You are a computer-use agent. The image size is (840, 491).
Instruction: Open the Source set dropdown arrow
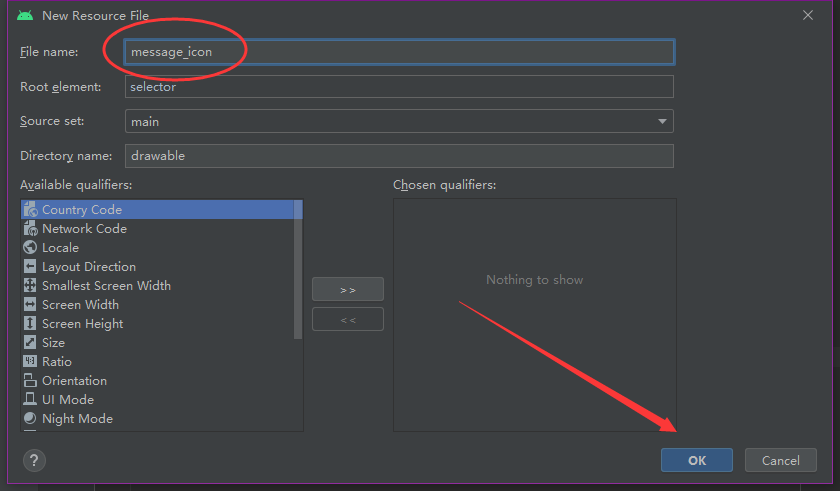pyautogui.click(x=662, y=122)
